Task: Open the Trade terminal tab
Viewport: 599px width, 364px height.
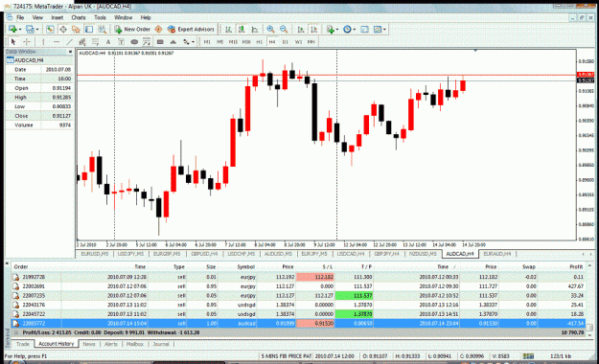Action: coord(23,344)
